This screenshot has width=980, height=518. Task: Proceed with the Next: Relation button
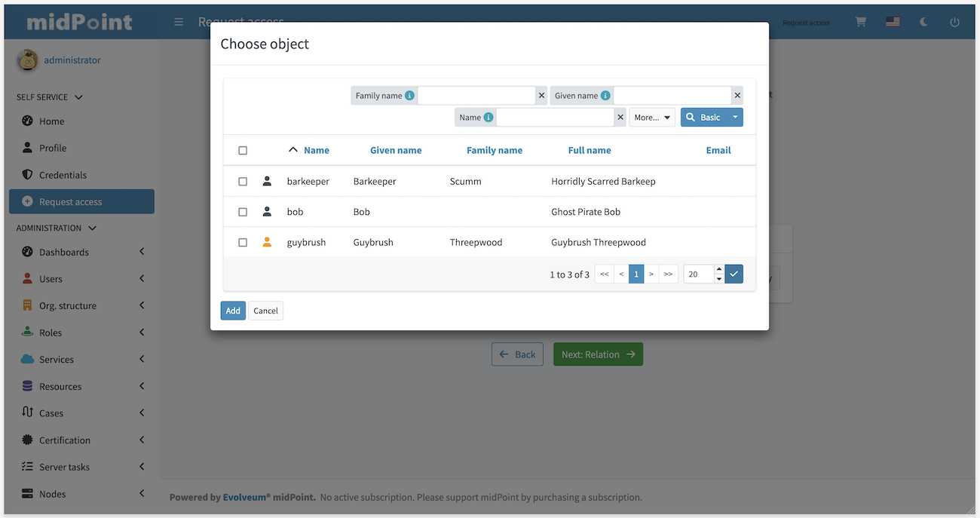(x=598, y=354)
